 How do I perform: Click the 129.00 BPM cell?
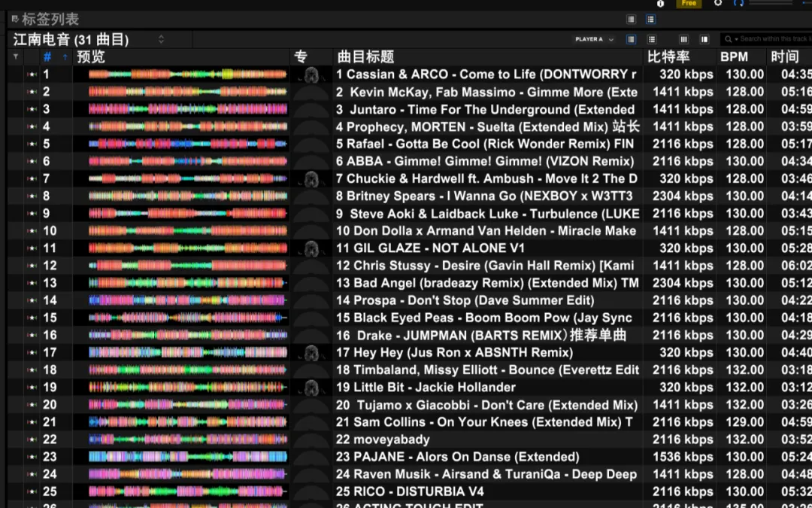click(x=744, y=422)
